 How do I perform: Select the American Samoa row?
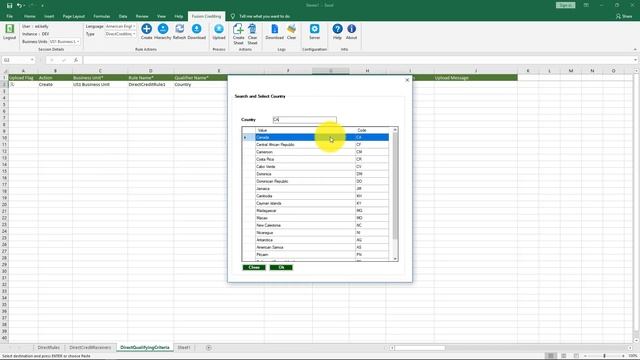point(316,248)
